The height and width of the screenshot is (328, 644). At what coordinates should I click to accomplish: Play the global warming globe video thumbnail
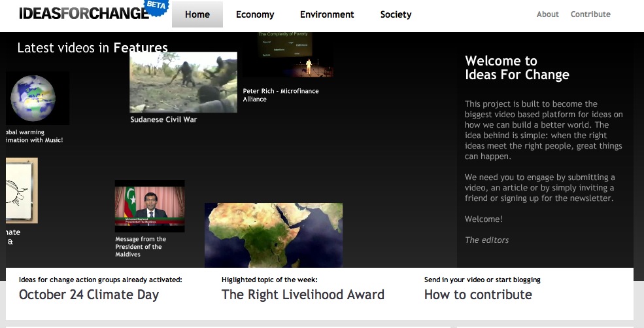pyautogui.click(x=37, y=98)
